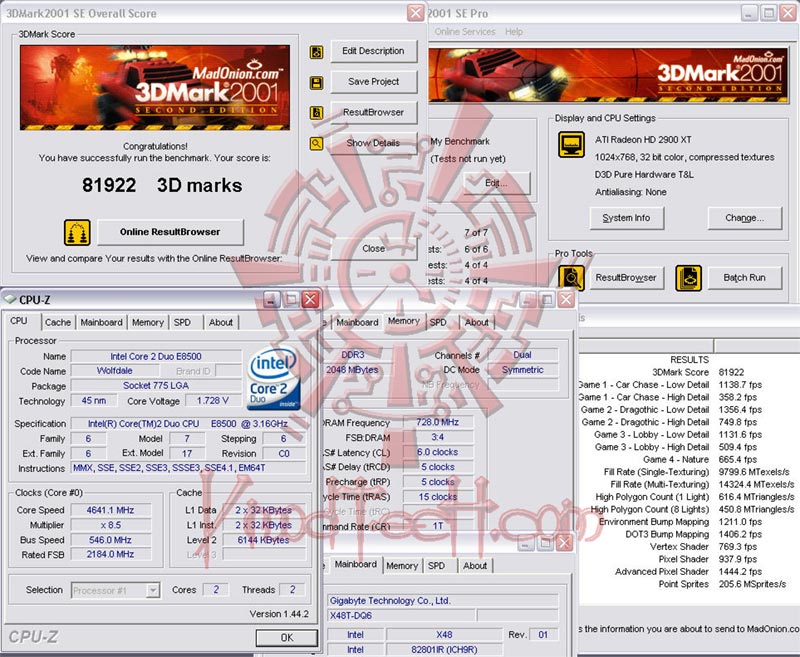The image size is (800, 657).
Task: Click the System Info button
Action: (627, 218)
